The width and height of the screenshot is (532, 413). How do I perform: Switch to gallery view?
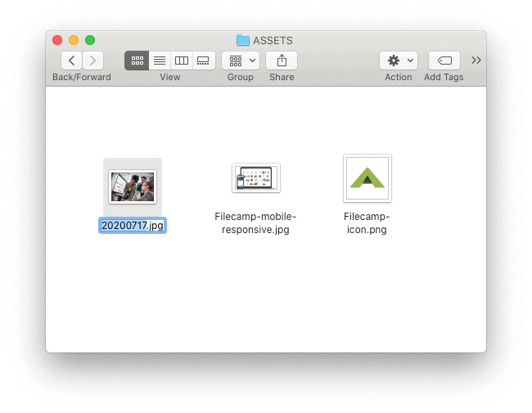[204, 61]
